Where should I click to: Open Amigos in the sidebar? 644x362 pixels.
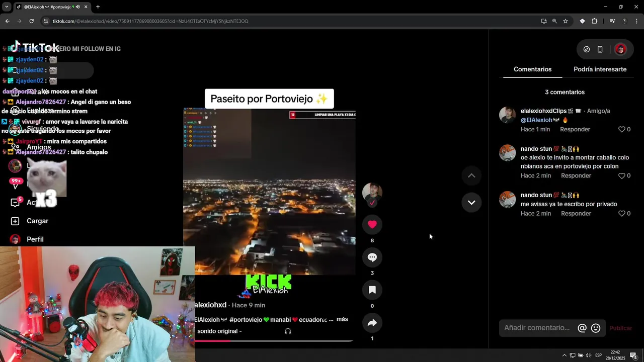coord(39,147)
